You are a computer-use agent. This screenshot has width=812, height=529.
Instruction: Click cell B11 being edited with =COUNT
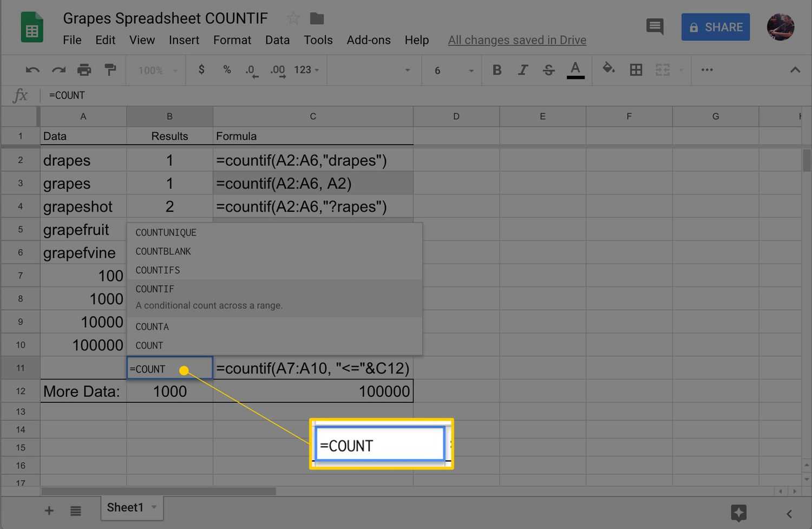(169, 368)
